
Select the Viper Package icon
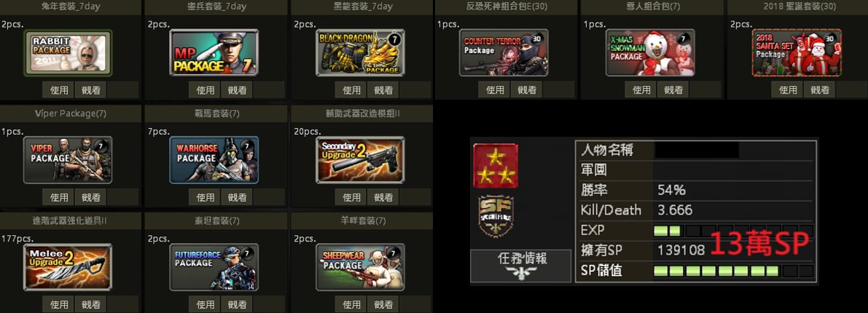tap(68, 160)
